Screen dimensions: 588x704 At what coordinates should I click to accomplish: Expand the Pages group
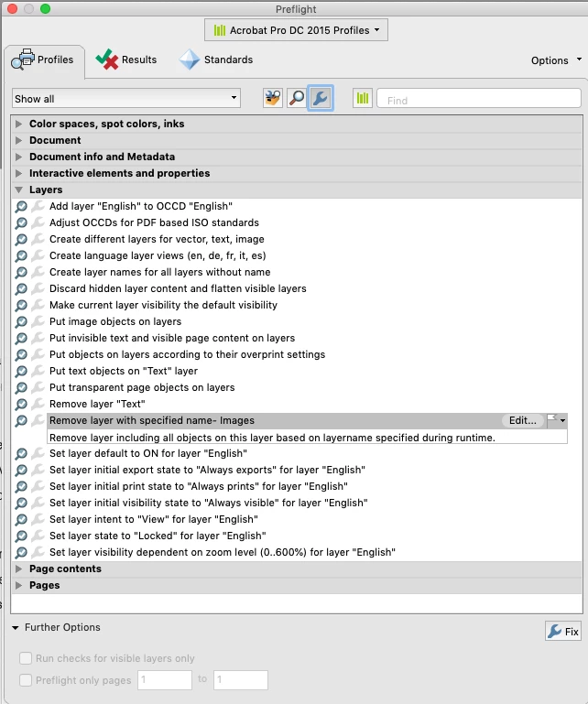[x=19, y=586]
